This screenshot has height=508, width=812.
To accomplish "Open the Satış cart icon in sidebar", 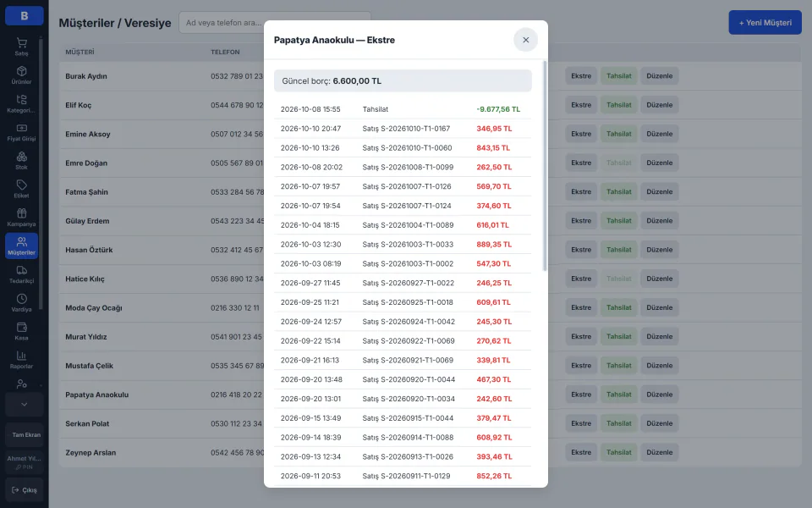I will [21, 47].
